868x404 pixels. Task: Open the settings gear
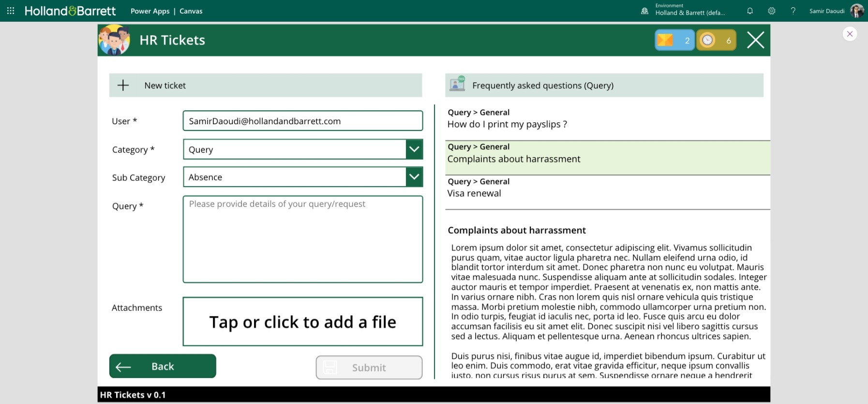(x=772, y=11)
